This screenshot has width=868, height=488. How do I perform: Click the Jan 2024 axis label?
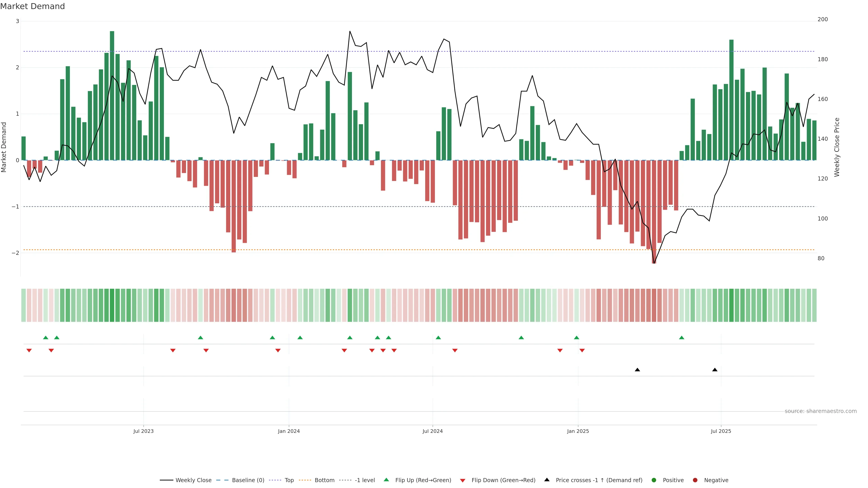(x=289, y=431)
